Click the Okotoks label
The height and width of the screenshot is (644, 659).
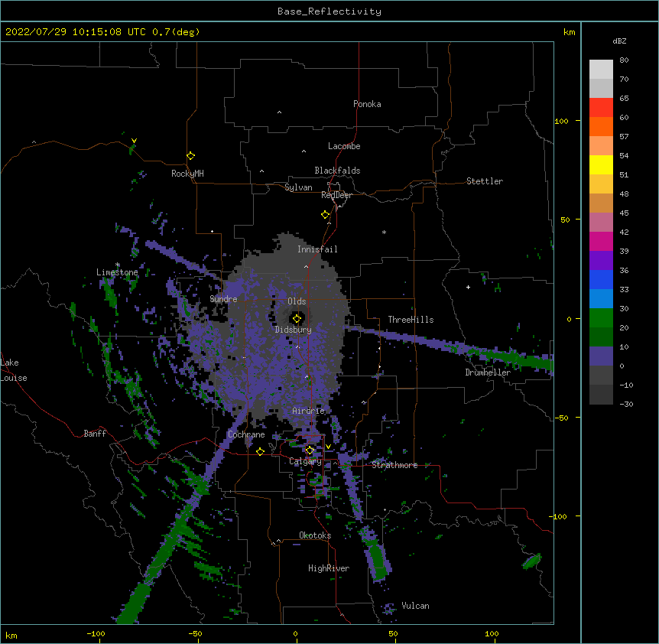coord(315,535)
